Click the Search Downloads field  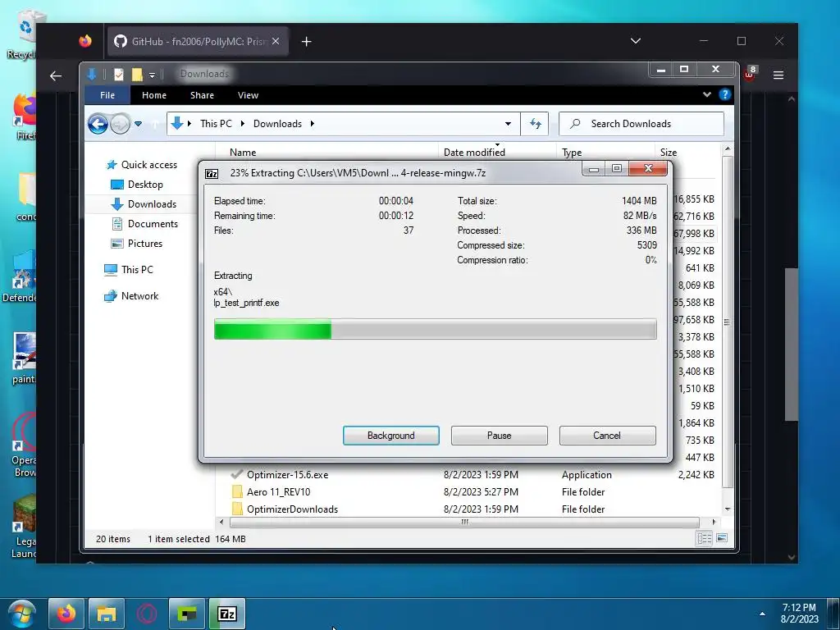(641, 124)
